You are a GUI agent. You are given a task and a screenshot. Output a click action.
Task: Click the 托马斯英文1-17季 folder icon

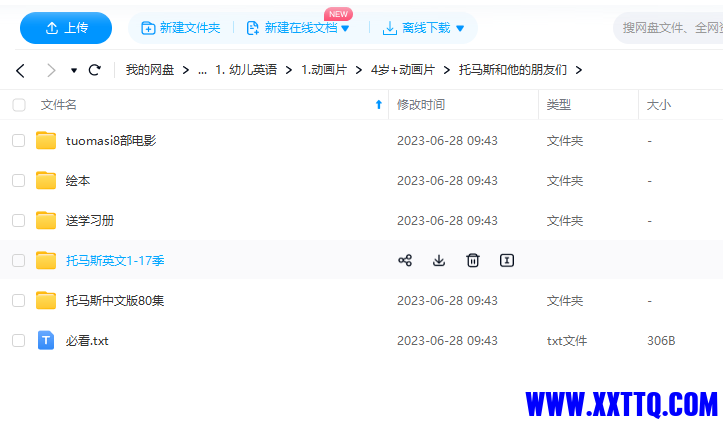tap(46, 261)
